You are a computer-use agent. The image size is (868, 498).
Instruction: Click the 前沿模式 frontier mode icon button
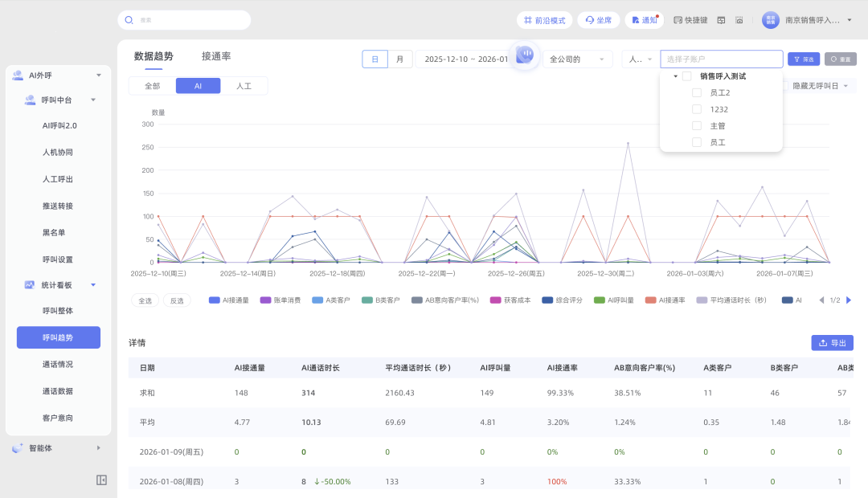[545, 20]
